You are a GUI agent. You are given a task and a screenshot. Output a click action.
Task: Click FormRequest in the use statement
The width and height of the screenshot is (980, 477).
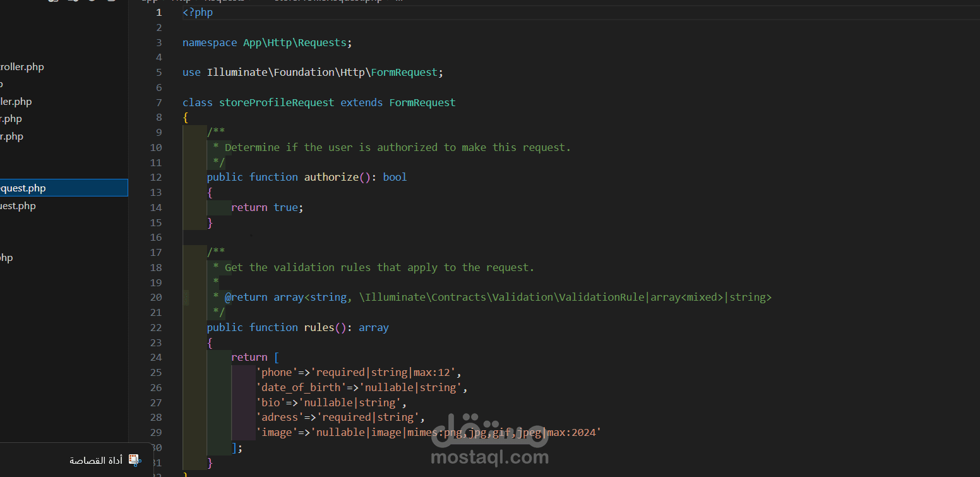coord(404,73)
